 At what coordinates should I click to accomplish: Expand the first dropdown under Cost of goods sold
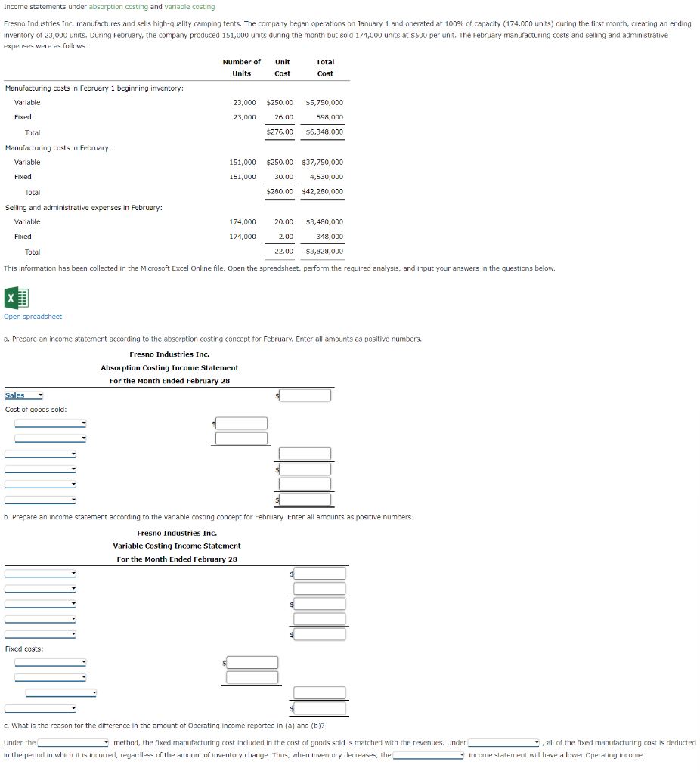(x=49, y=423)
